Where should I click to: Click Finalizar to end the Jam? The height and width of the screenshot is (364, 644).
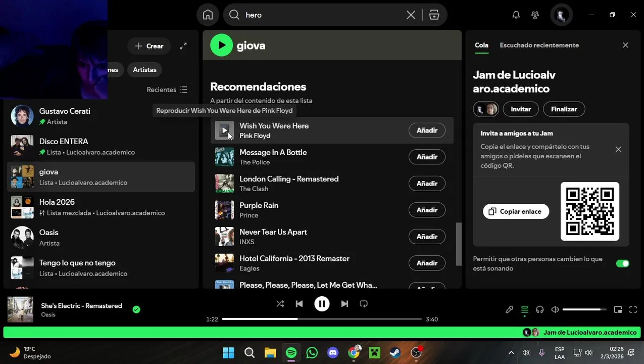coord(564,109)
